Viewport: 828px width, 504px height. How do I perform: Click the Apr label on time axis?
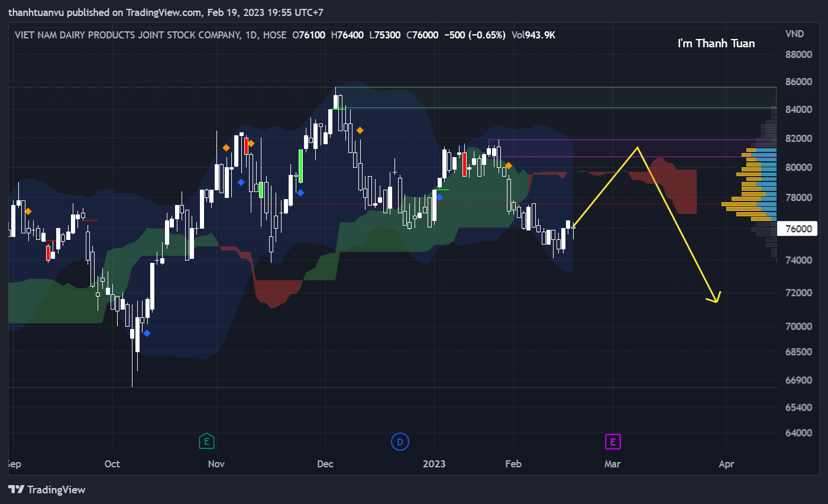pos(726,464)
